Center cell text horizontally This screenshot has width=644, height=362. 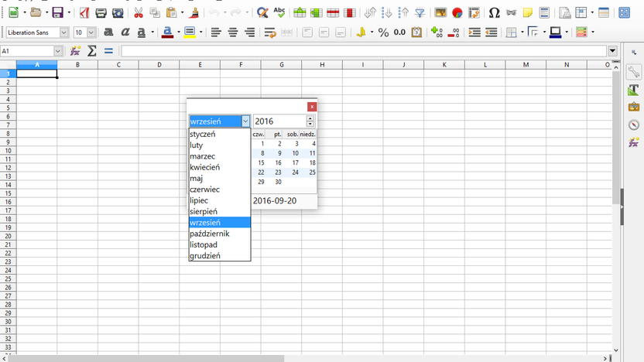tap(233, 32)
